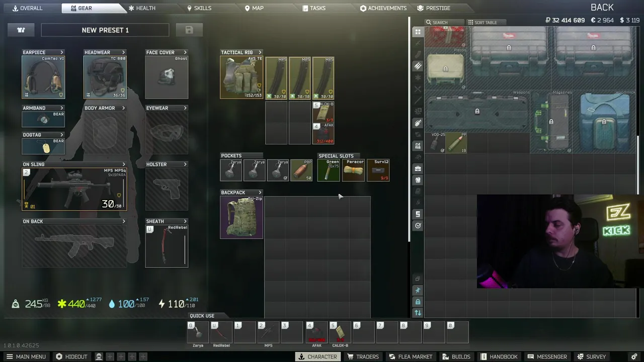644x362 pixels.
Task: Expand the Tactical Rig arrow
Action: tap(260, 52)
